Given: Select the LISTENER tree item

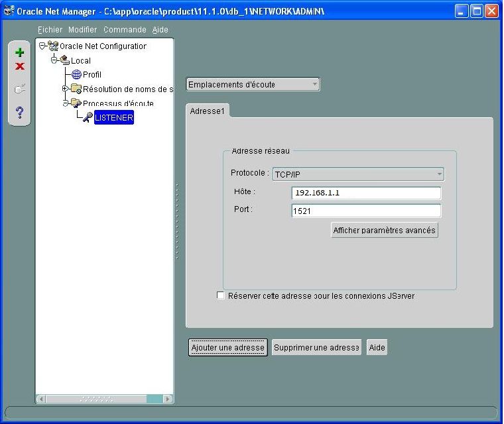Looking at the screenshot, I should pos(114,117).
